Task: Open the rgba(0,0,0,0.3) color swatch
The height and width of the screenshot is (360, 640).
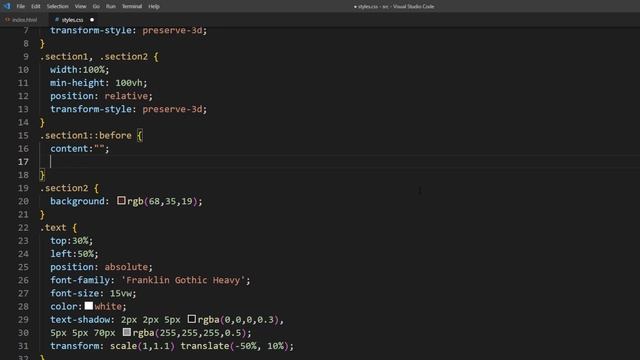Action: click(191, 319)
